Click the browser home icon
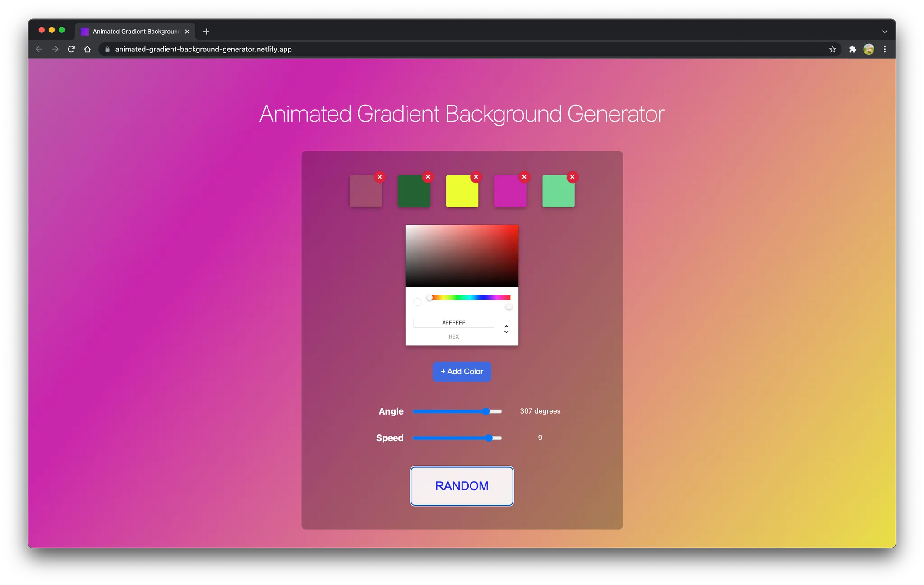 coord(88,49)
